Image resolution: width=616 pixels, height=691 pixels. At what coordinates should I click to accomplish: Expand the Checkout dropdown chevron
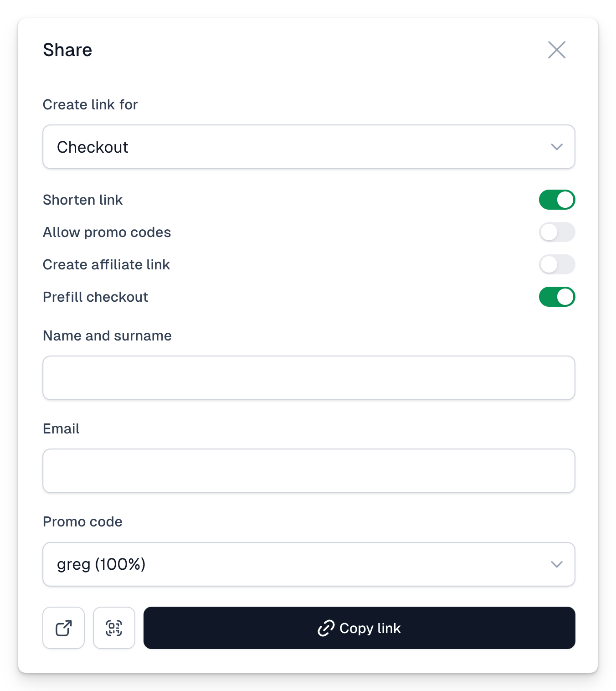tap(556, 147)
